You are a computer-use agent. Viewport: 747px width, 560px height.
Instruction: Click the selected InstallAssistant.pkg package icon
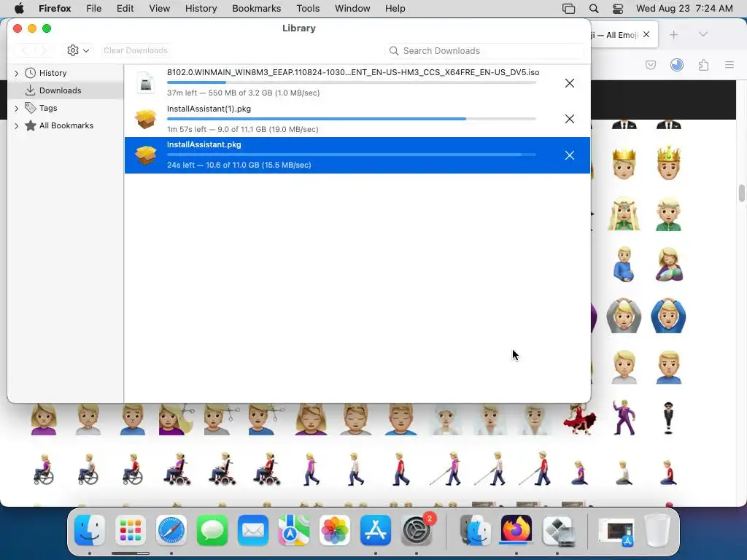tap(146, 155)
